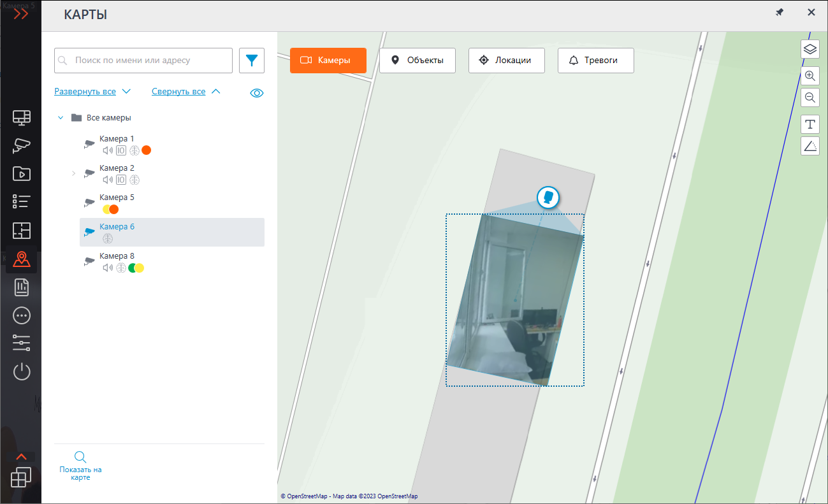Click Показать на карте button

[80, 466]
